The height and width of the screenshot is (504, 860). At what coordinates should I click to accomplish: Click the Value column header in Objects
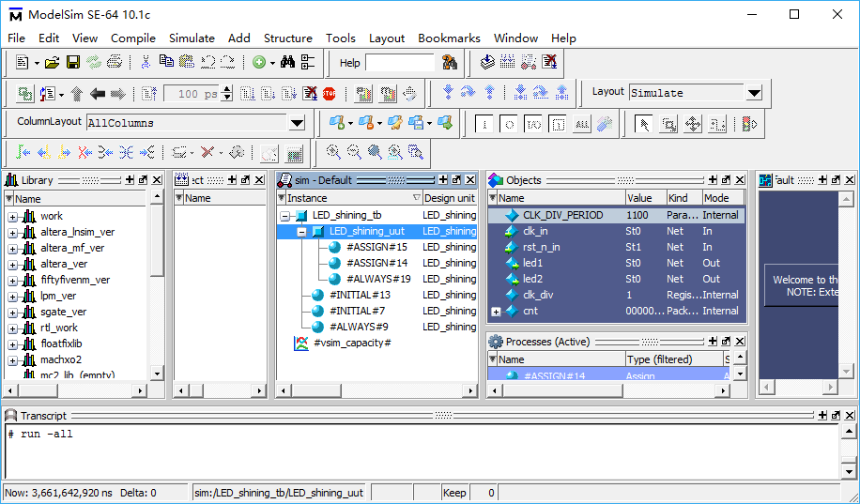pyautogui.click(x=646, y=198)
